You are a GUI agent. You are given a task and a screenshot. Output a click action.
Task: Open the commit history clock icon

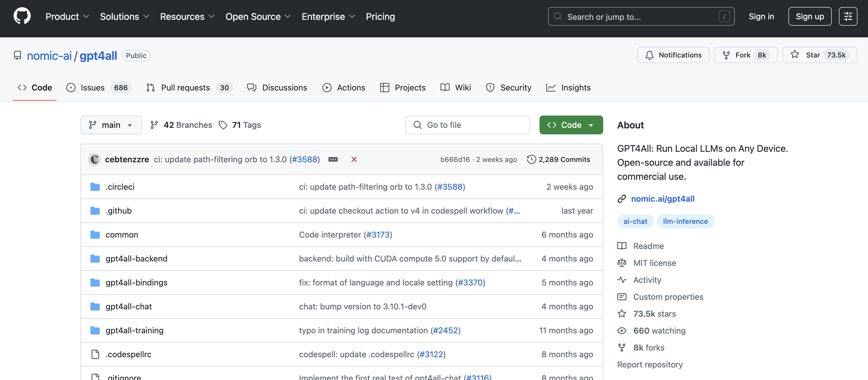click(x=531, y=159)
